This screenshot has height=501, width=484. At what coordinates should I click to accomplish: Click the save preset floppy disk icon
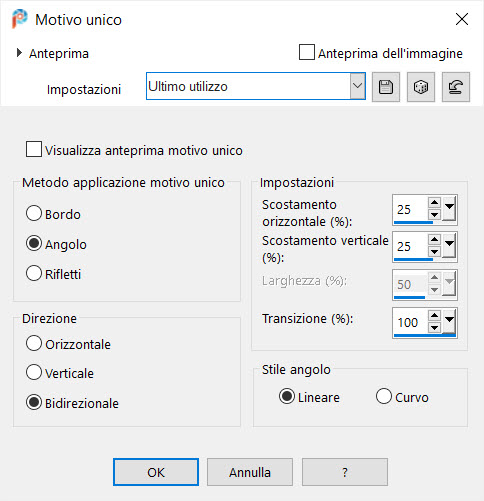pyautogui.click(x=386, y=87)
